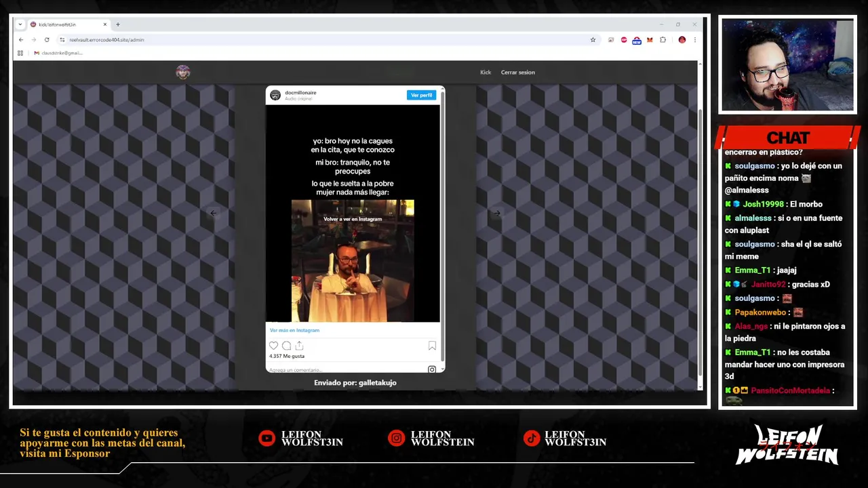Open Instagram logo at embed bottom
This screenshot has width=868, height=488.
pyautogui.click(x=432, y=369)
